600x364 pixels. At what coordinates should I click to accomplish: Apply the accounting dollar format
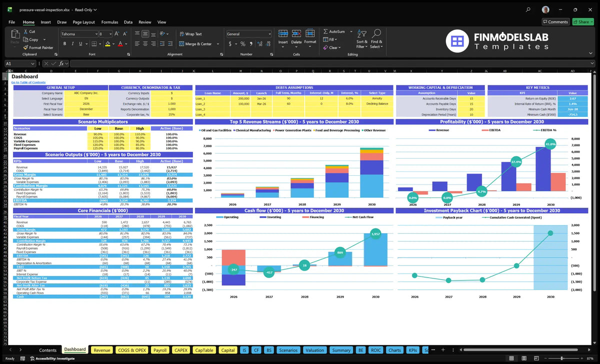230,44
